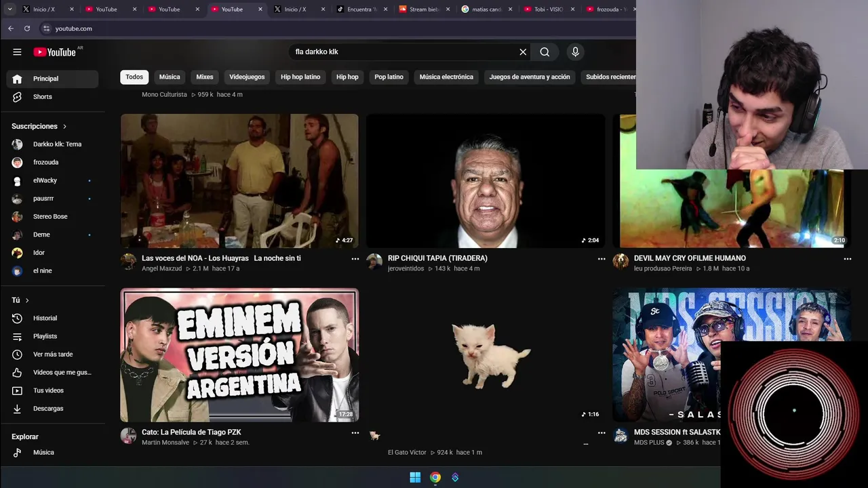Reload the page with the refresh icon
The height and width of the screenshot is (488, 868).
coord(27,28)
